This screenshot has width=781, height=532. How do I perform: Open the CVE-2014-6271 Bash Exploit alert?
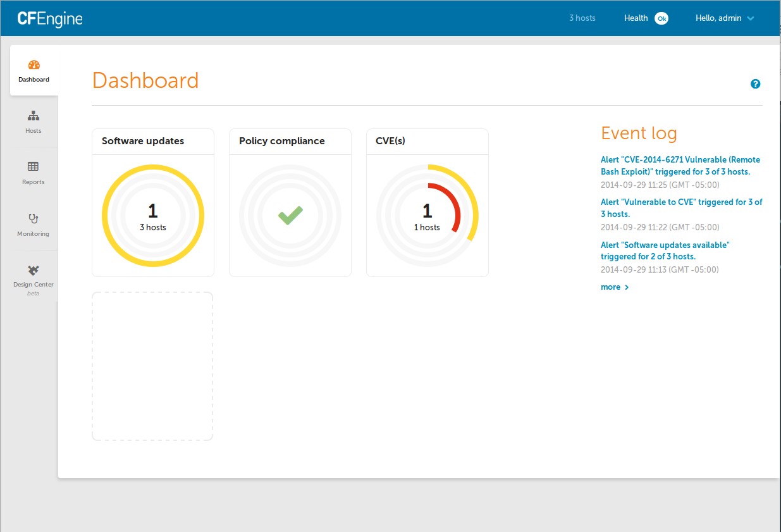tap(680, 165)
